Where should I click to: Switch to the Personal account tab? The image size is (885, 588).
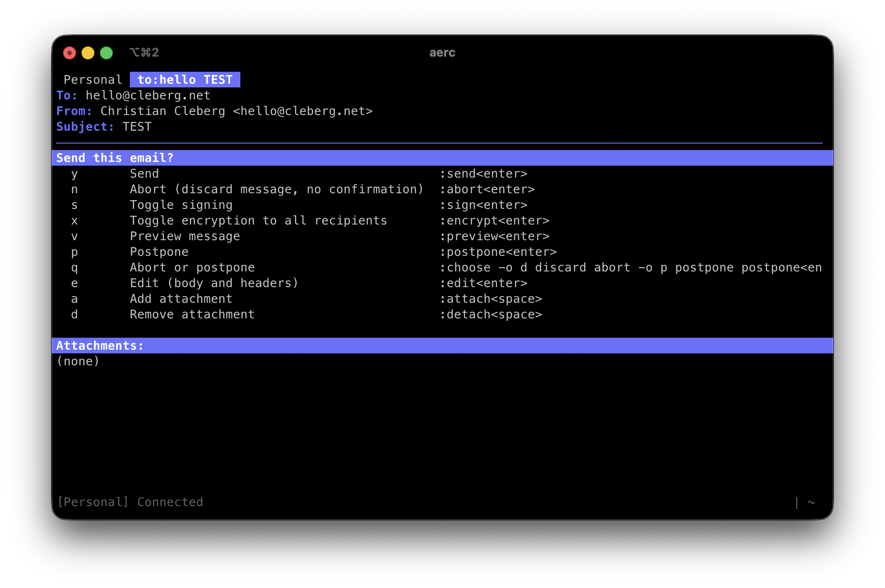tap(93, 79)
